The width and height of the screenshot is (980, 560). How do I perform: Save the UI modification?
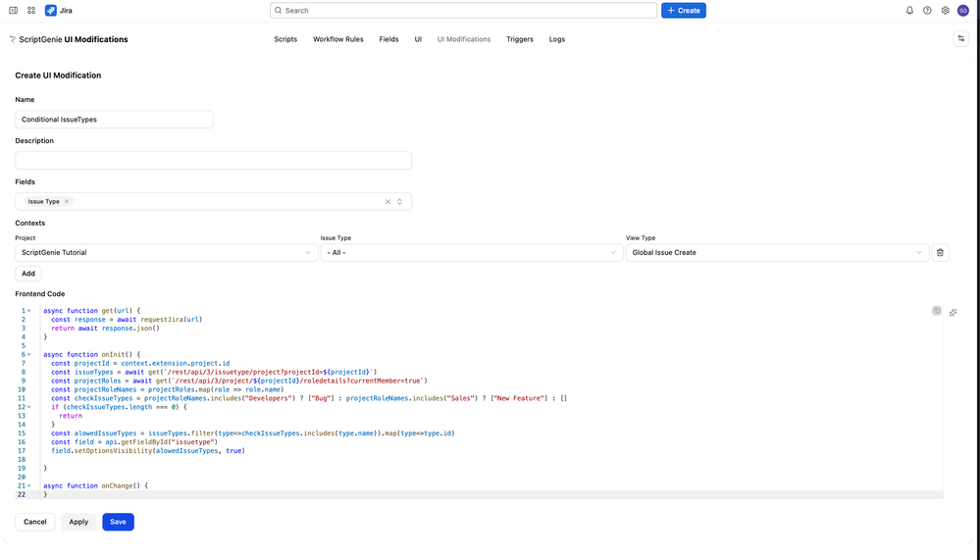coord(118,522)
